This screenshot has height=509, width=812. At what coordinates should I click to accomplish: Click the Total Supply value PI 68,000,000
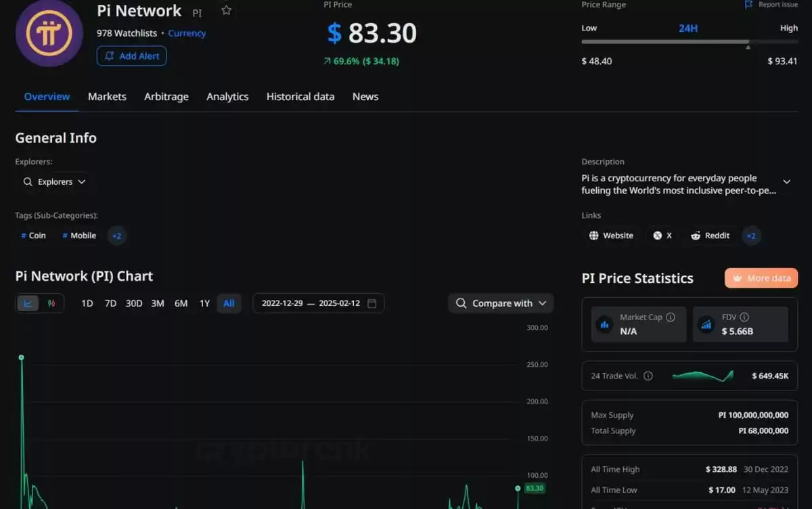click(x=763, y=430)
